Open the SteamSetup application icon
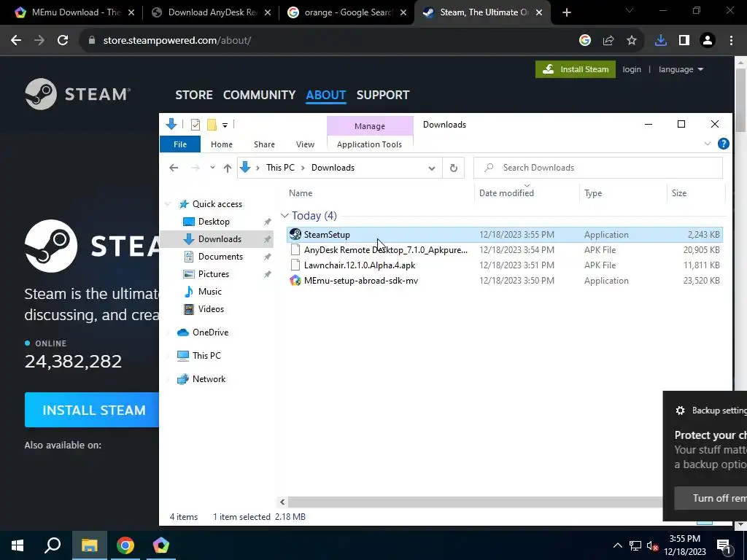The height and width of the screenshot is (560, 747). 295,234
